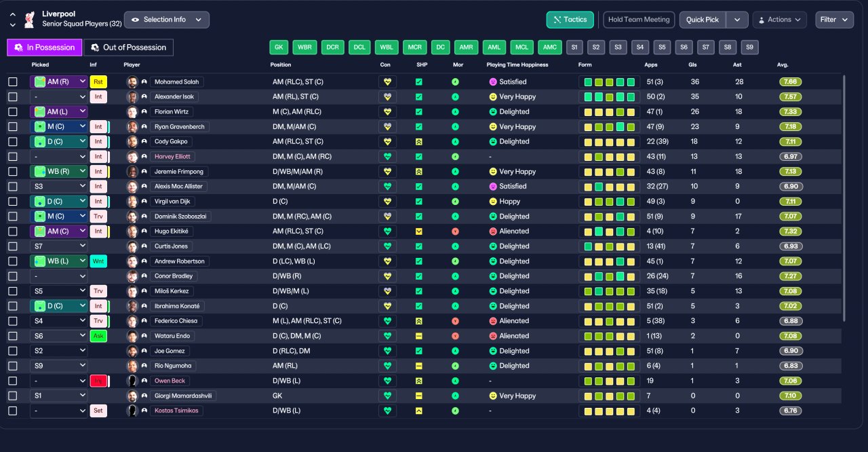Click the Ask badge for Wataru Endo
This screenshot has height=452, width=868.
tap(98, 336)
